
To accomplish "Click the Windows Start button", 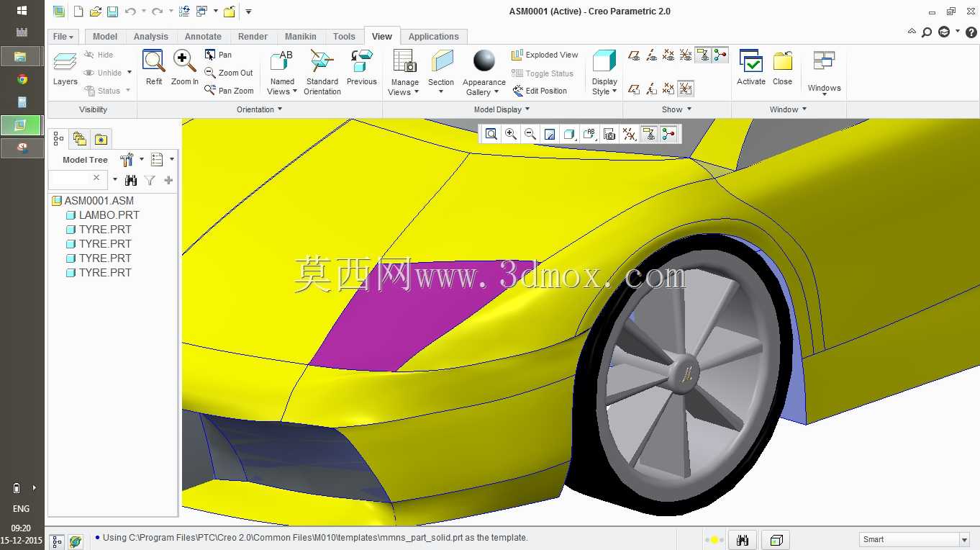I will coord(22,11).
